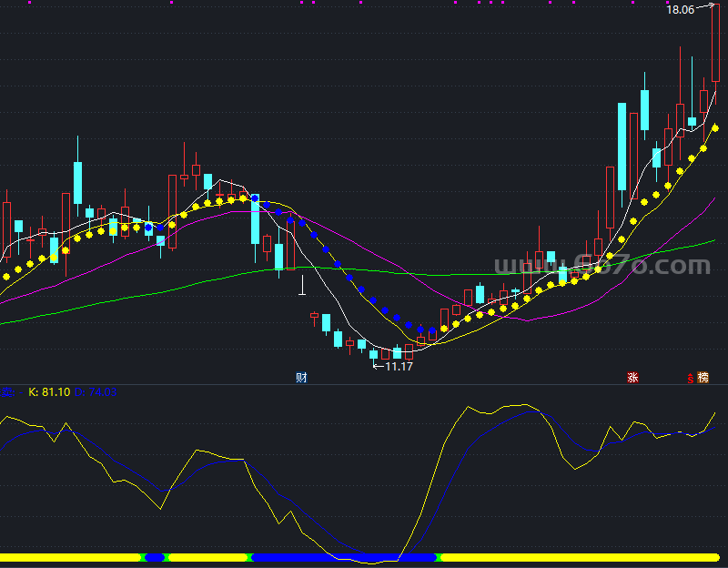Click the K: 81.10 indicator value
This screenshot has width=728, height=568.
[x=49, y=392]
